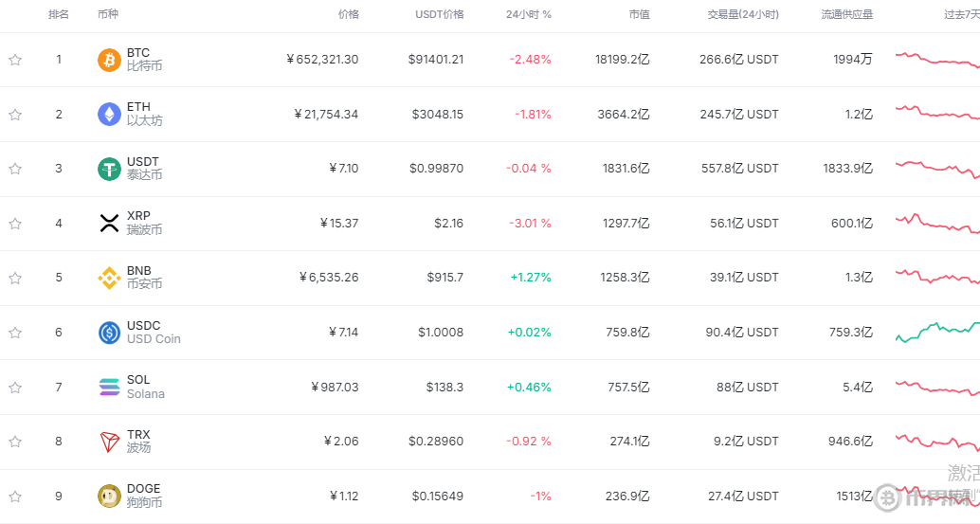Image resolution: width=980 pixels, height=524 pixels.
Task: Click the Bitcoin coin logo
Action: (109, 60)
